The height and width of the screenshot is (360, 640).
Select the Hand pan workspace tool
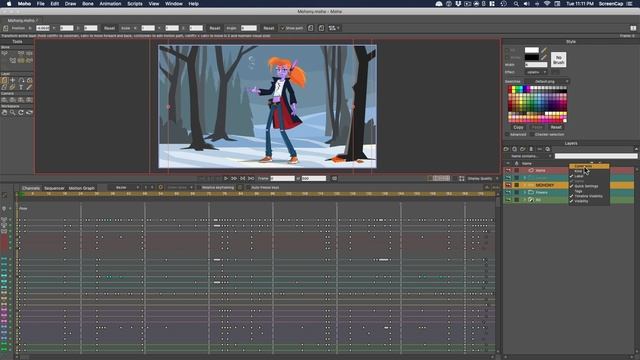point(4,113)
